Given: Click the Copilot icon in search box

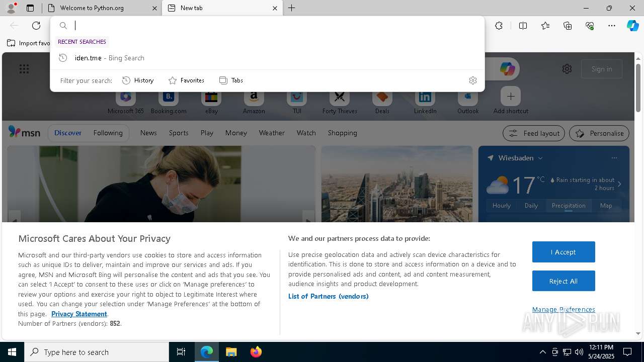Looking at the screenshot, I should [507, 69].
